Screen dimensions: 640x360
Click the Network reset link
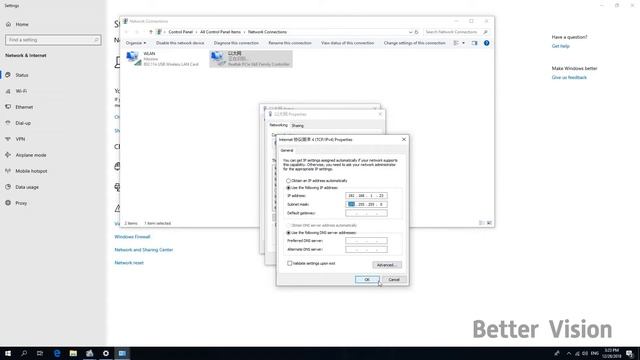129,263
